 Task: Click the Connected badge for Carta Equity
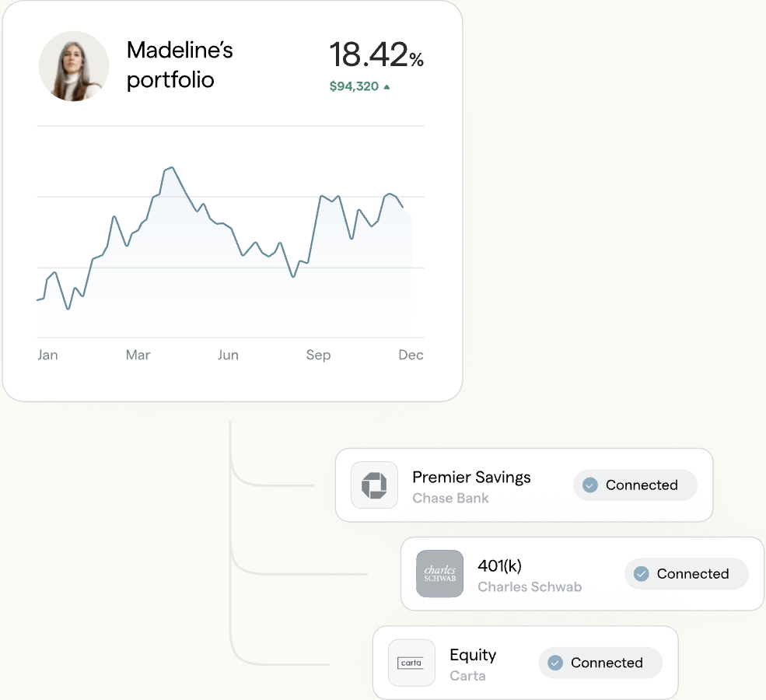(600, 663)
